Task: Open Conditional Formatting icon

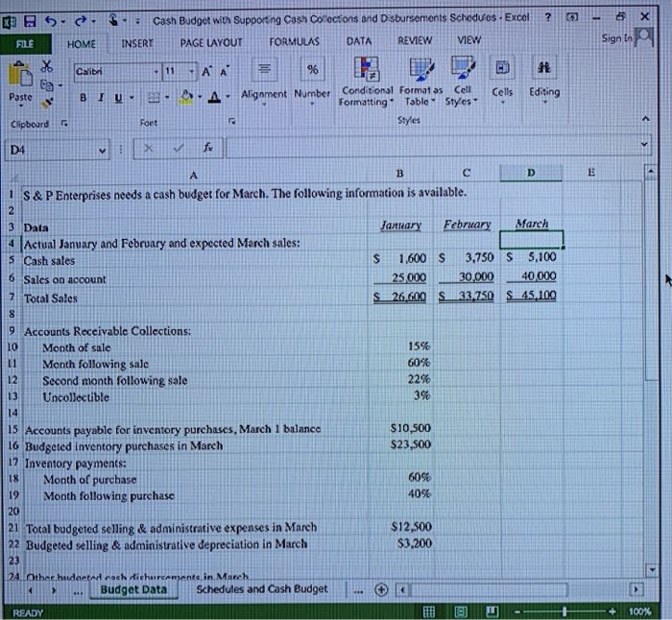Action: (366, 69)
